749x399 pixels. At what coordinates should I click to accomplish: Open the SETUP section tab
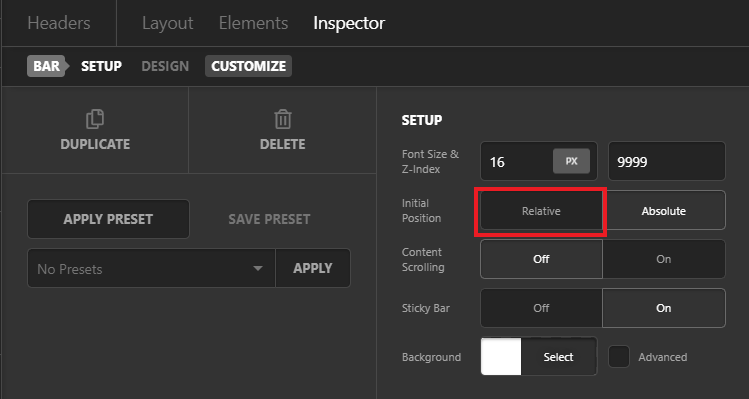pos(101,66)
